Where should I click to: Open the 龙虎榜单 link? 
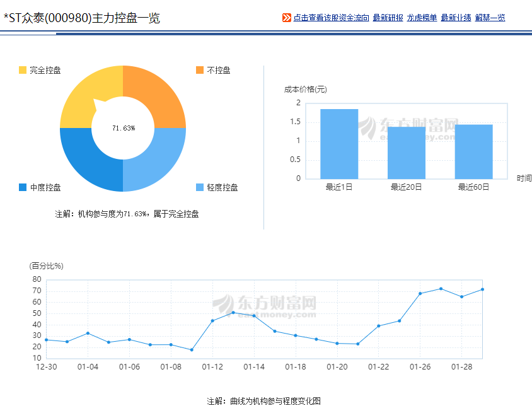tap(422, 18)
